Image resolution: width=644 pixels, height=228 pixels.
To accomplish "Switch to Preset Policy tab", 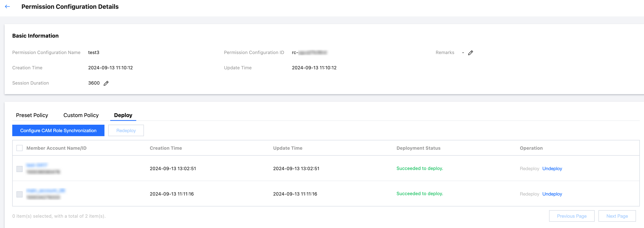I will [x=32, y=115].
